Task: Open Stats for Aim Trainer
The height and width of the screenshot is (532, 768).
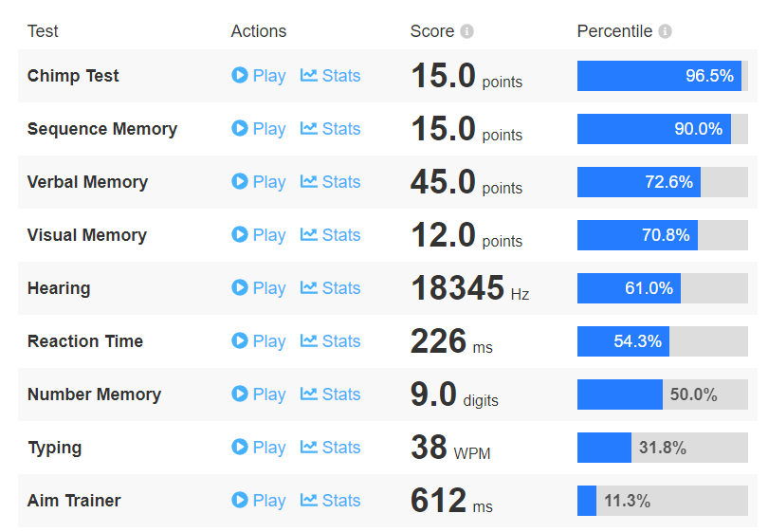Action: (x=331, y=501)
